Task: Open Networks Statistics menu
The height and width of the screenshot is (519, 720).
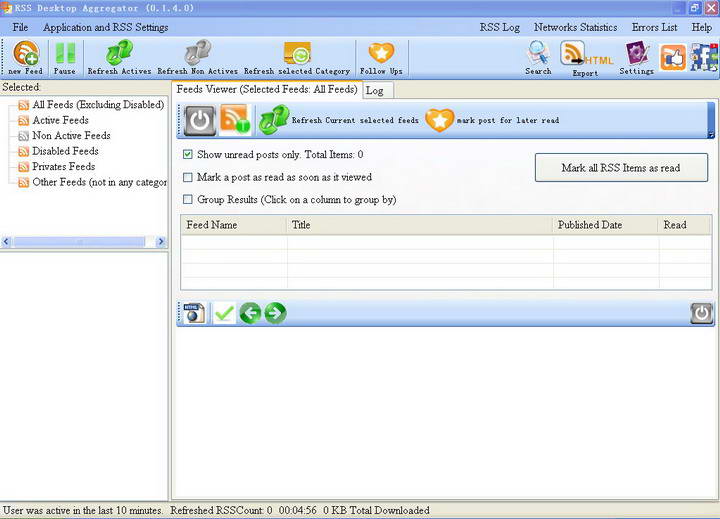Action: click(x=575, y=27)
